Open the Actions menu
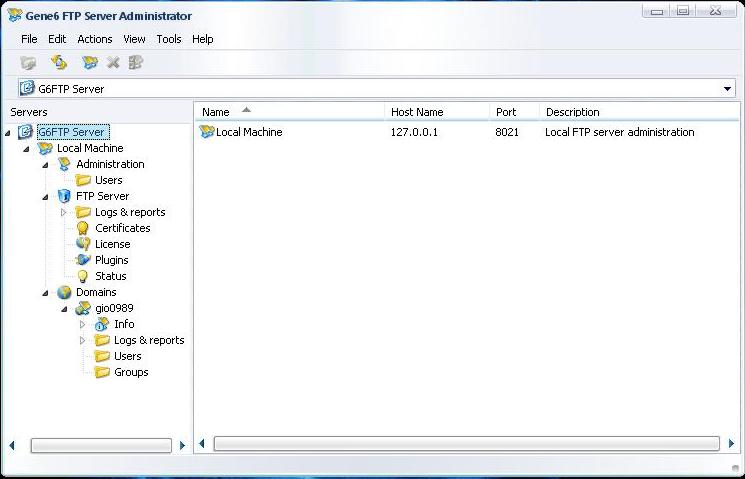Image resolution: width=745 pixels, height=479 pixels. pos(95,39)
